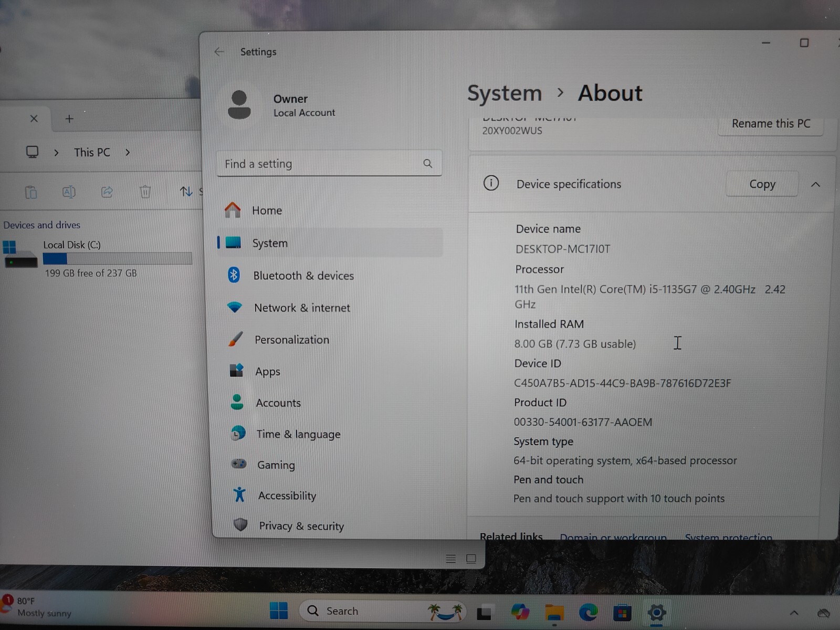840x630 pixels.
Task: Click the Gaming controller icon
Action: [x=239, y=464]
